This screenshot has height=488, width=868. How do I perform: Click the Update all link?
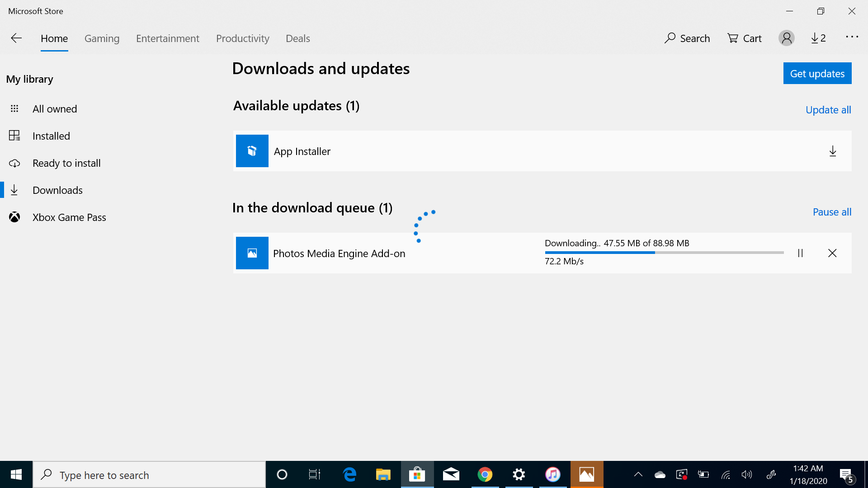pos(828,110)
